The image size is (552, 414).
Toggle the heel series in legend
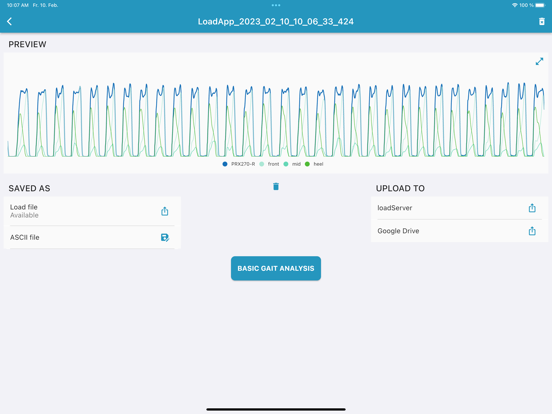(x=314, y=164)
